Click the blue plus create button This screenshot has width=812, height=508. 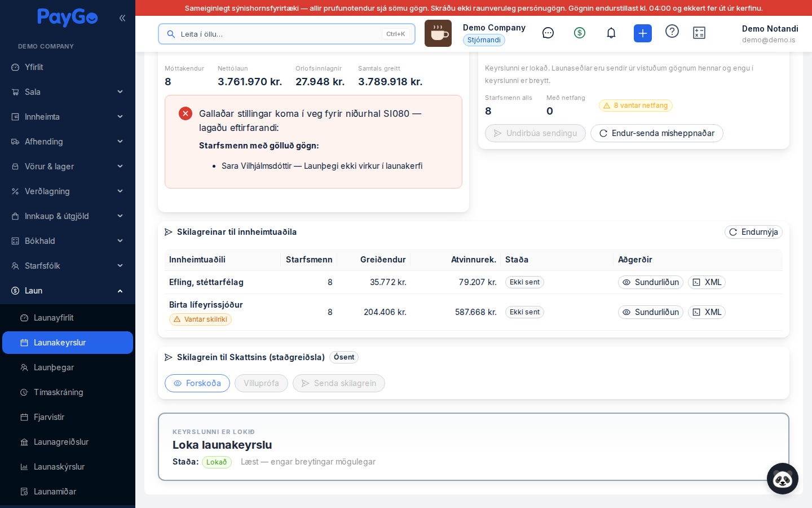coord(643,33)
